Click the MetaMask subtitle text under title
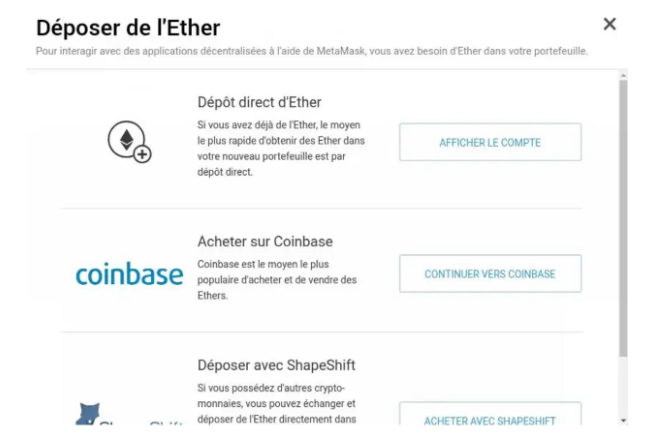This screenshot has width=647, height=437. 312,51
